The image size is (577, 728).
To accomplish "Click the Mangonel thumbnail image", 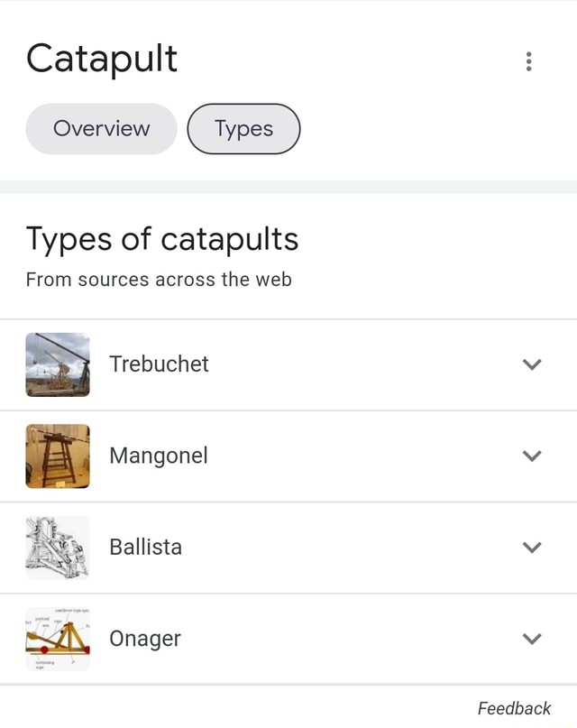I will pos(58,456).
